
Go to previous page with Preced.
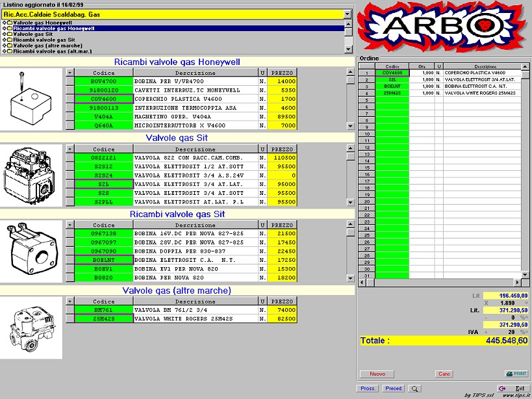point(394,389)
